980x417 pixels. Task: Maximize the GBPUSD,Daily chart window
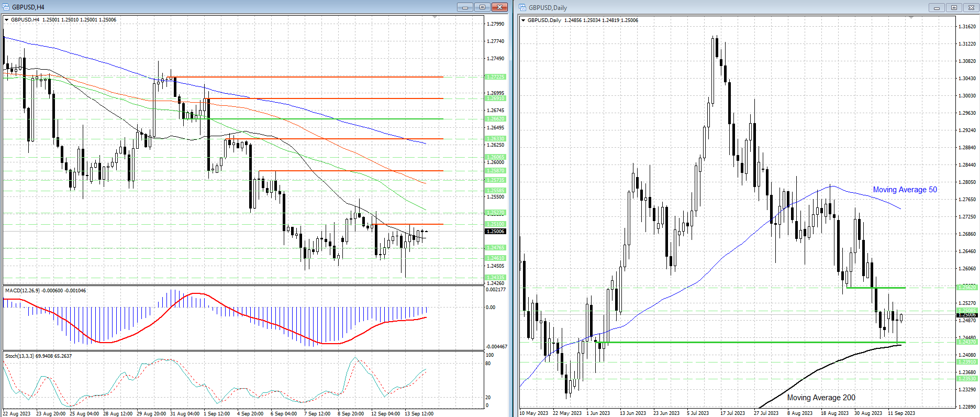point(954,7)
